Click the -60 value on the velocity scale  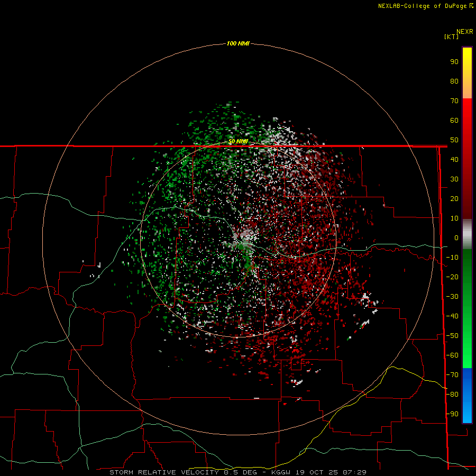pyautogui.click(x=452, y=355)
